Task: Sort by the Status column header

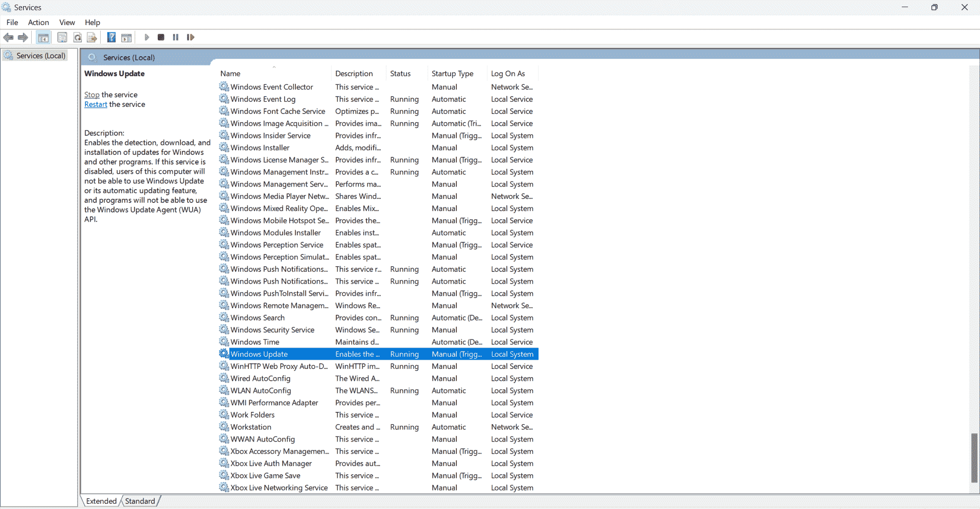Action: (407, 74)
